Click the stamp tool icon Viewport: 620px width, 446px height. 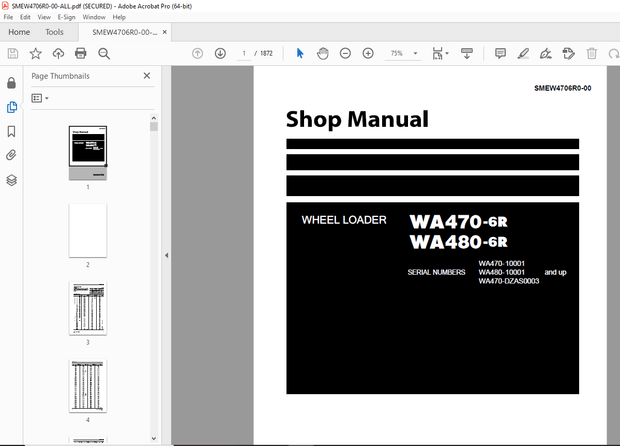point(569,53)
